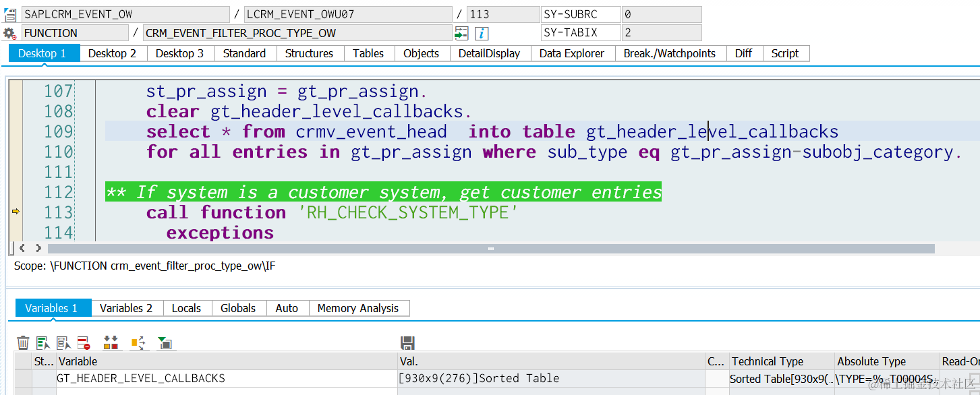
Task: Open the Tables tab
Action: [x=368, y=53]
